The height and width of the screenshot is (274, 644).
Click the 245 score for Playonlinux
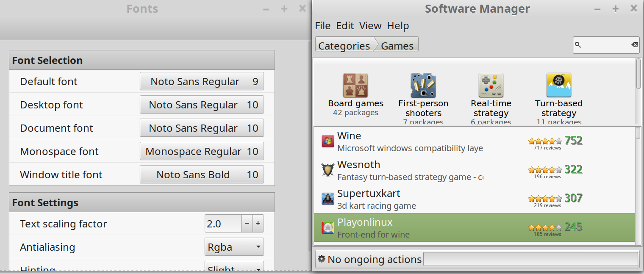click(x=574, y=227)
